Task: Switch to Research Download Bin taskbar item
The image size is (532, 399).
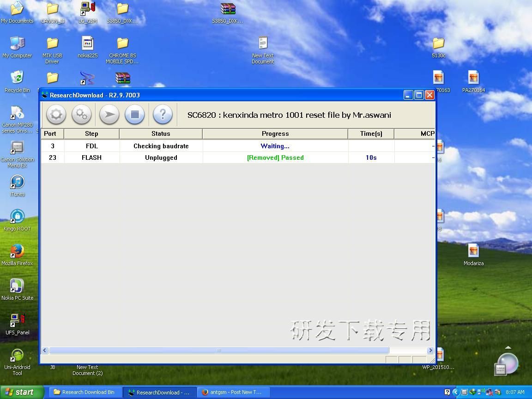Action: pos(84,392)
